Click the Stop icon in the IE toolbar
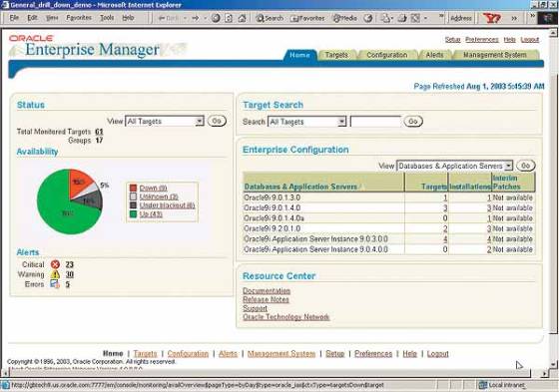 (216, 18)
